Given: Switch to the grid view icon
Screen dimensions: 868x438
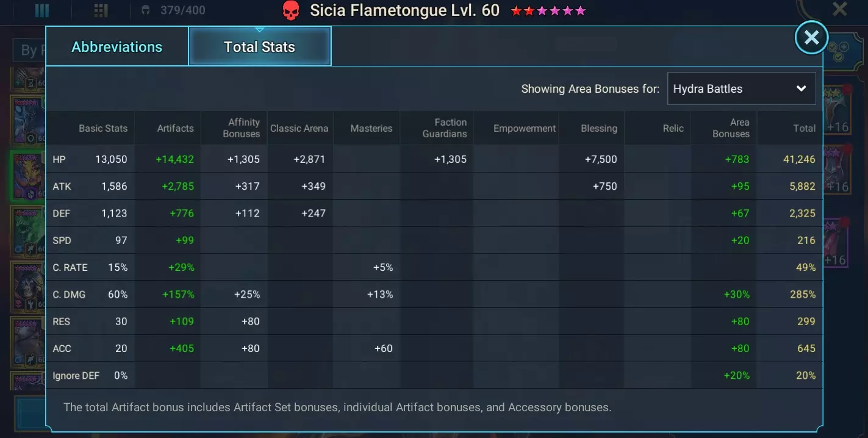Looking at the screenshot, I should pos(101,10).
